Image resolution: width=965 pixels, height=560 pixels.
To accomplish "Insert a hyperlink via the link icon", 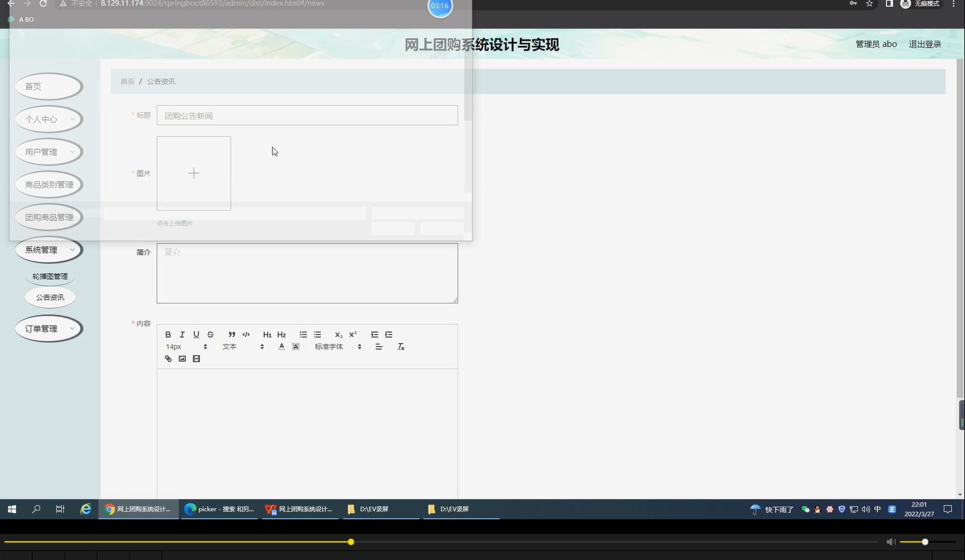I will click(168, 359).
